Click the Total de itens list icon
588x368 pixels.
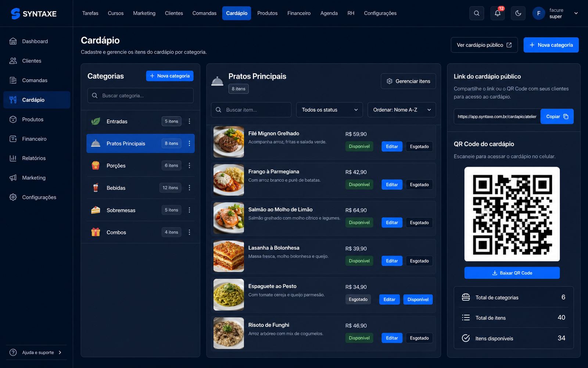click(466, 318)
